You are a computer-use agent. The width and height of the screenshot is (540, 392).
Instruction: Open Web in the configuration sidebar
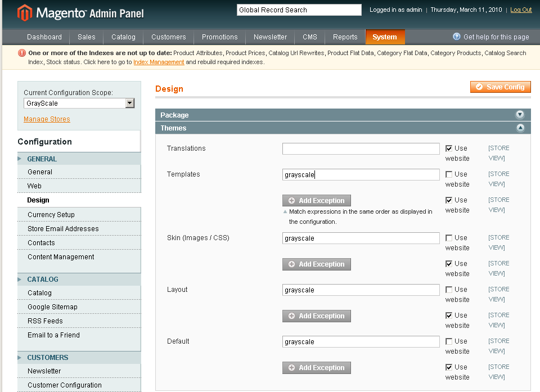coord(79,186)
